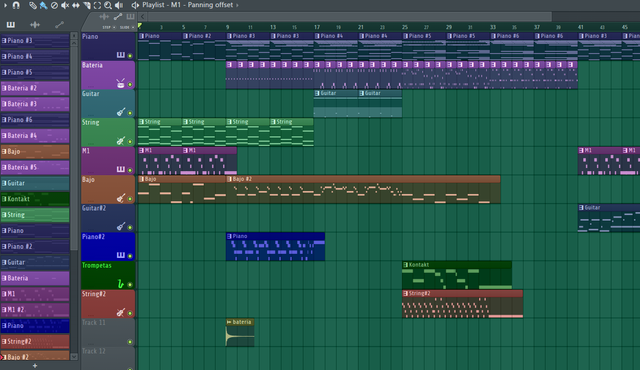
Task: Select Piano #3 in pattern picker
Action: (35, 40)
